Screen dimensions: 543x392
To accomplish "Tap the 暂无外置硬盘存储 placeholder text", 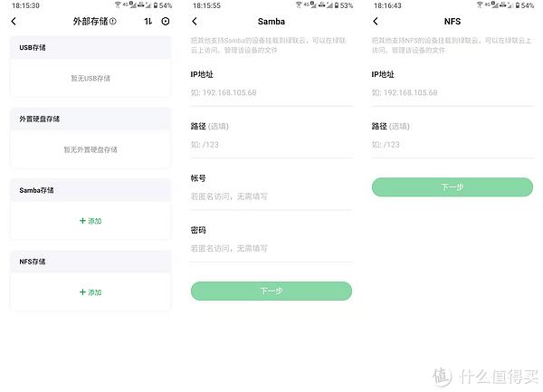I will pyautogui.click(x=90, y=150).
